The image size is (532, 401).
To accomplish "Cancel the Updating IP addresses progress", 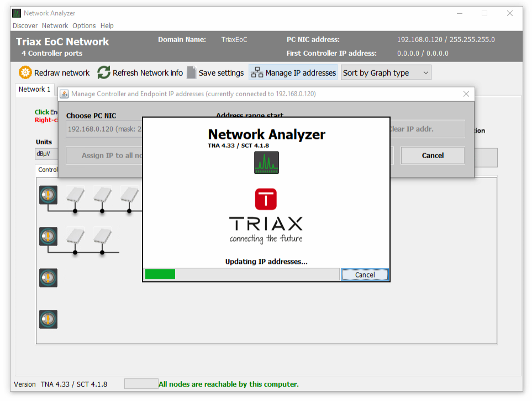I will [365, 274].
